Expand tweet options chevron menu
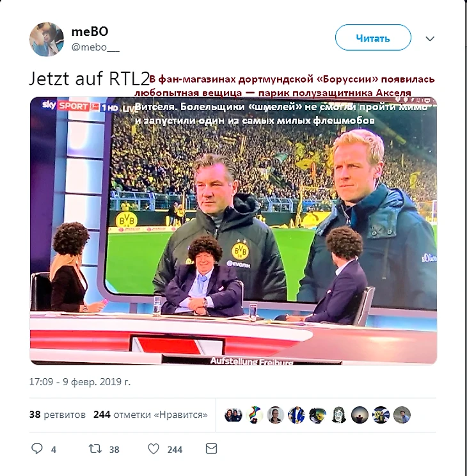This screenshot has height=476, width=467. [x=430, y=38]
